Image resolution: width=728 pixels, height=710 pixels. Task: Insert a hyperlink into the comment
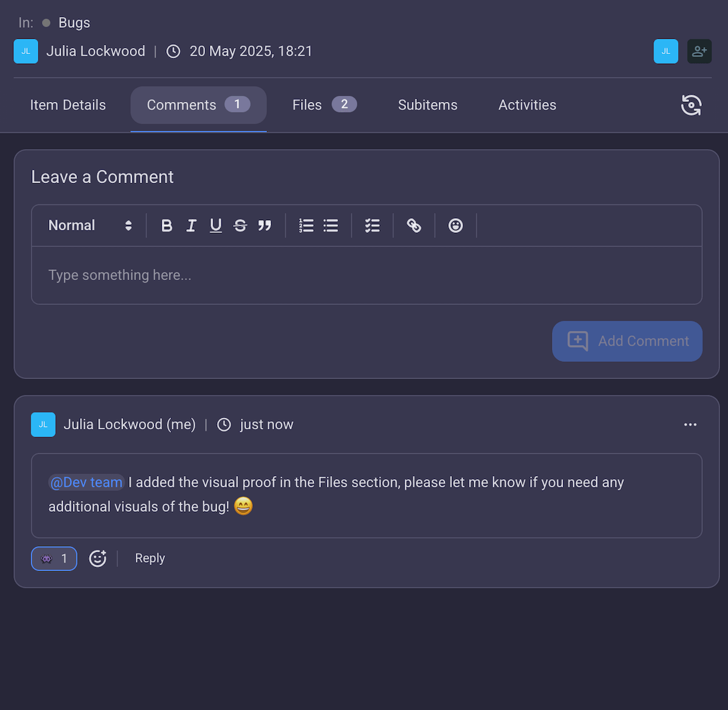click(414, 225)
